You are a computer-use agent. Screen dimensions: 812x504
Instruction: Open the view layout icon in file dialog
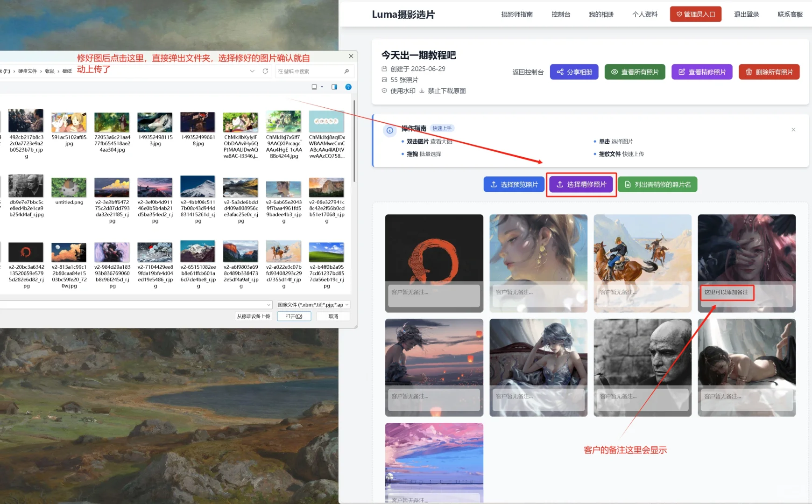pos(314,87)
